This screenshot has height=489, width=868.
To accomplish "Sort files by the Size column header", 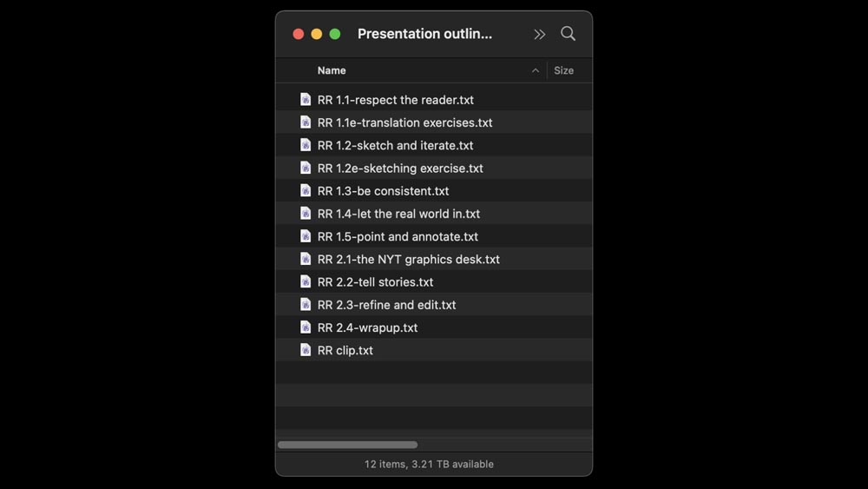I will pos(564,70).
